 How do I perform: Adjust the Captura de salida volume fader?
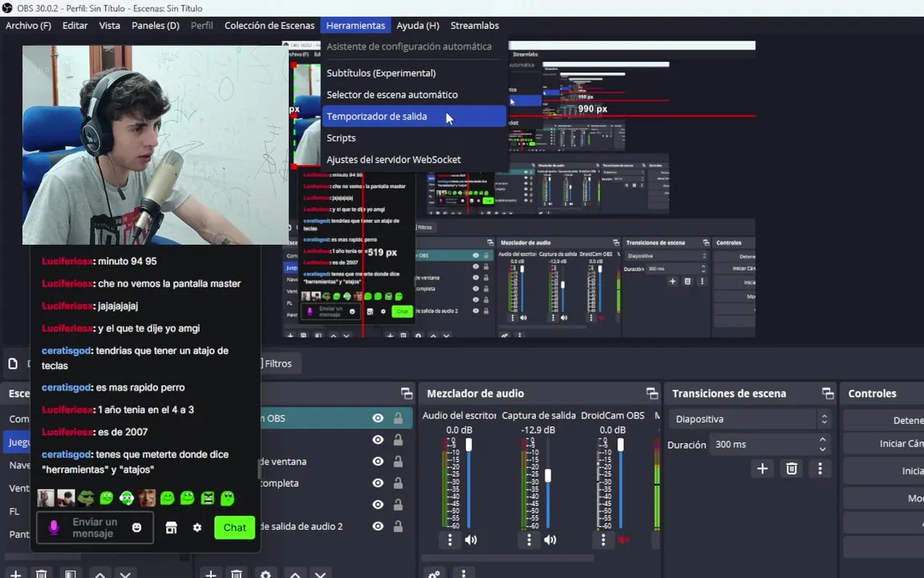point(548,475)
